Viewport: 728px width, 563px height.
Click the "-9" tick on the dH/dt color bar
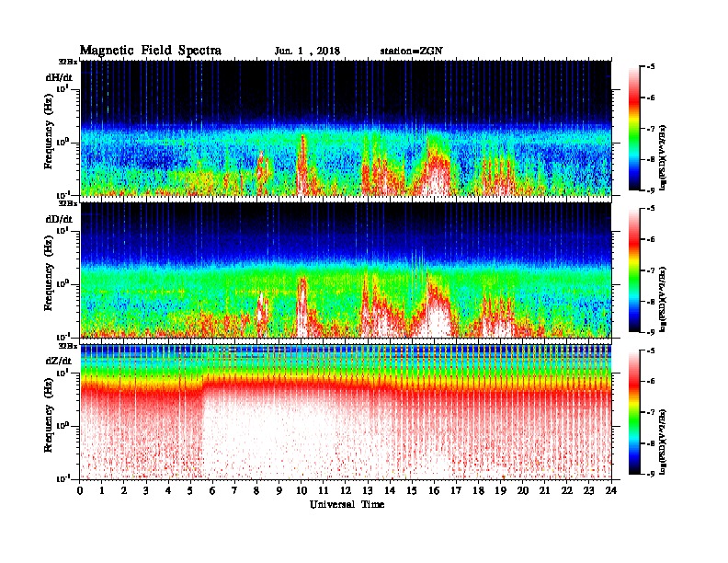pyautogui.click(x=651, y=190)
